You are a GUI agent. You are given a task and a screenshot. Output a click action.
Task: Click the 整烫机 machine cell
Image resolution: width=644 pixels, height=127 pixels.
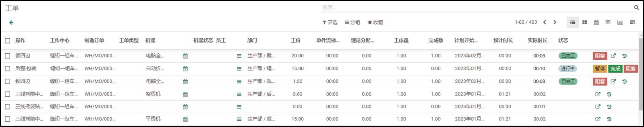coord(153,94)
